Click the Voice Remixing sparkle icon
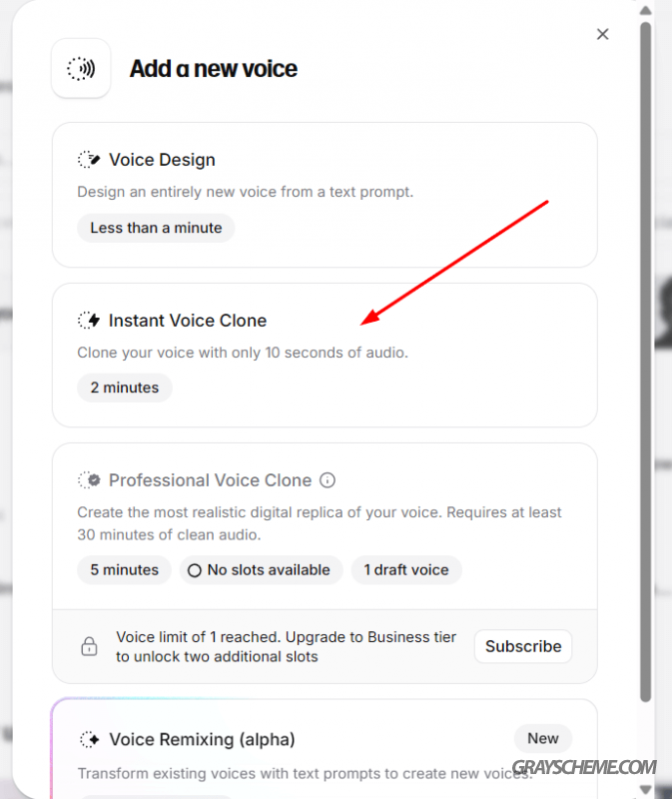 pyautogui.click(x=89, y=740)
